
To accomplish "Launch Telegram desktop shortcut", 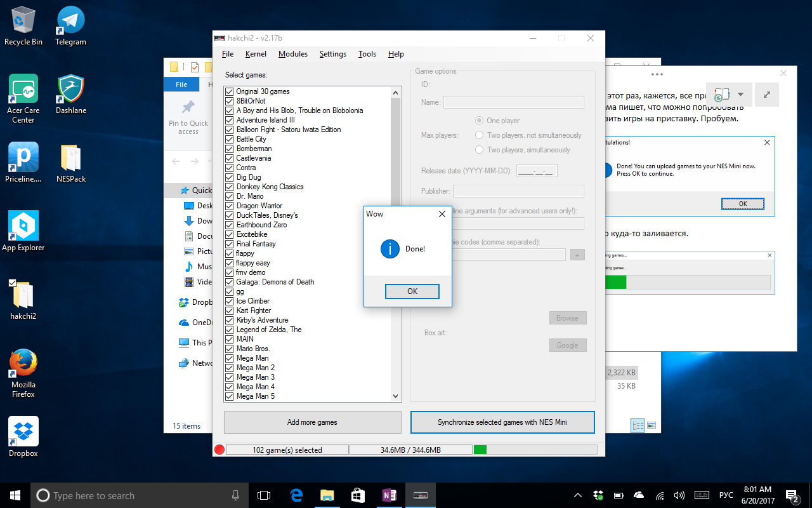I will click(70, 25).
